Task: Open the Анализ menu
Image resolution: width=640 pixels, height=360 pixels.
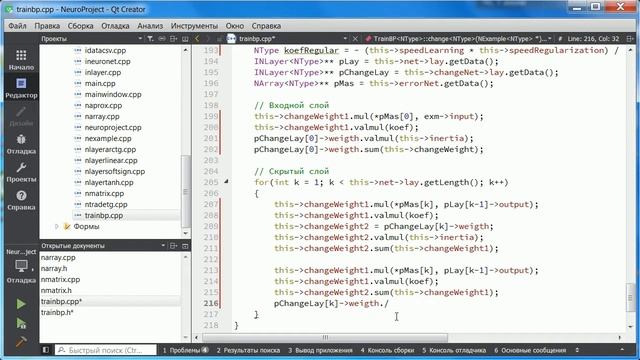Action: (x=150, y=26)
